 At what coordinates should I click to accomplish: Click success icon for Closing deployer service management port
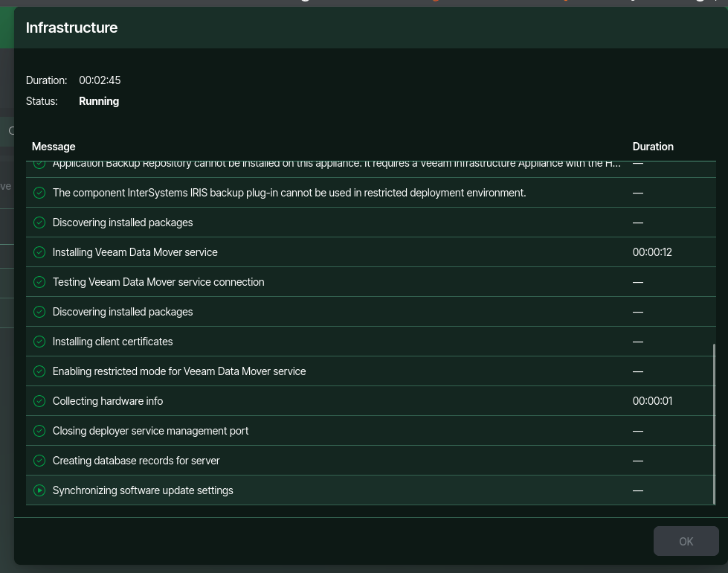(x=39, y=431)
